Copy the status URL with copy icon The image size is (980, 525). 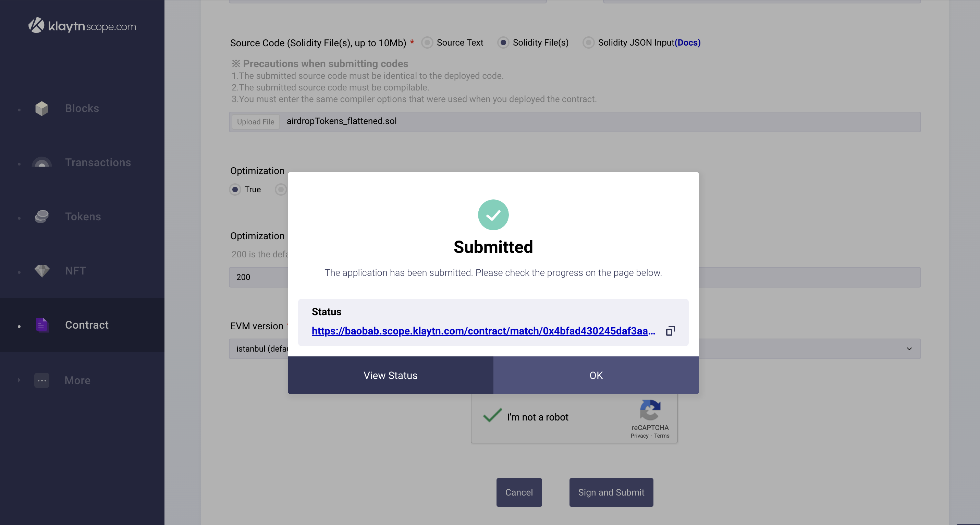670,331
